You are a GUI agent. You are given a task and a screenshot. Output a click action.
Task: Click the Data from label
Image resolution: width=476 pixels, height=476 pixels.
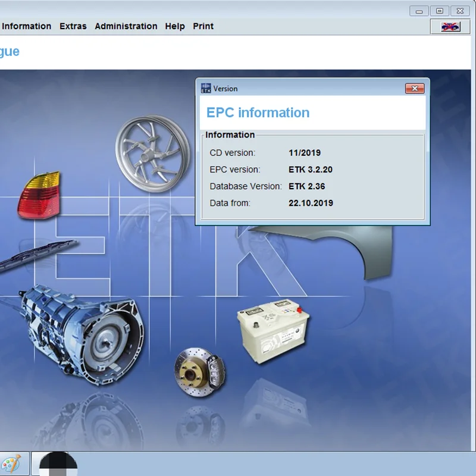pos(230,203)
